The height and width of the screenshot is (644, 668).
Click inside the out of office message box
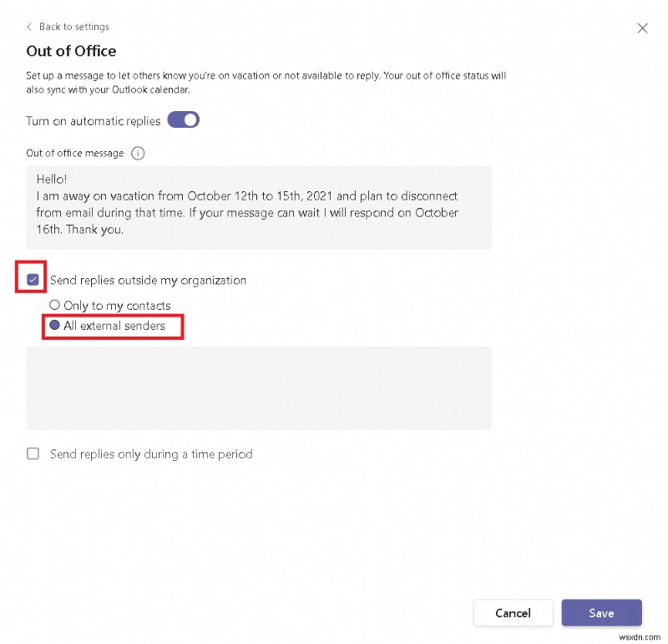(x=259, y=207)
